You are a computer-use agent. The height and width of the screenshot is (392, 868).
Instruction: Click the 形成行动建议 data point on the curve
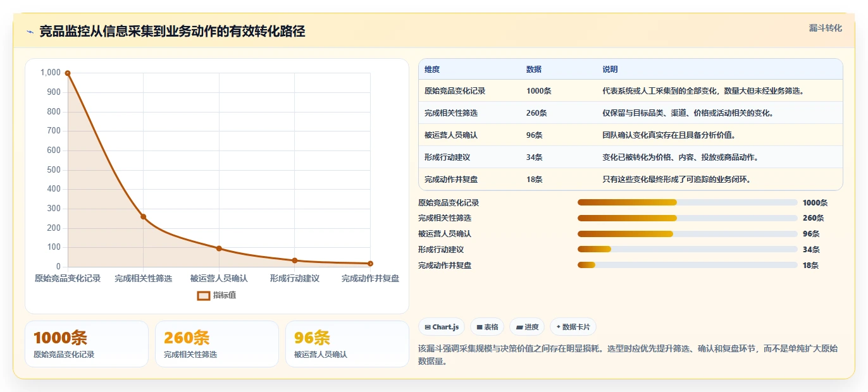(x=295, y=260)
